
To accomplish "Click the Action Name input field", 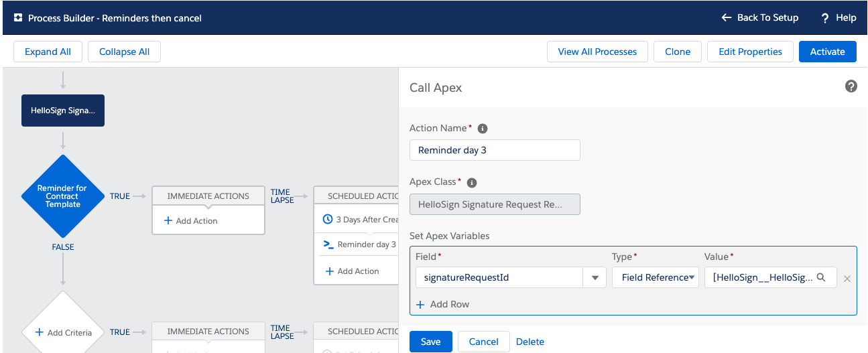I will coord(495,150).
